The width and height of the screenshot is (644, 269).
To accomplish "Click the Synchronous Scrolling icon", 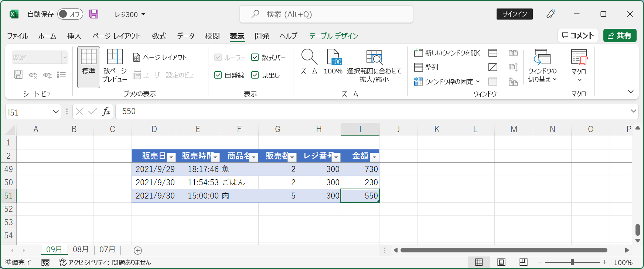I will click(513, 67).
